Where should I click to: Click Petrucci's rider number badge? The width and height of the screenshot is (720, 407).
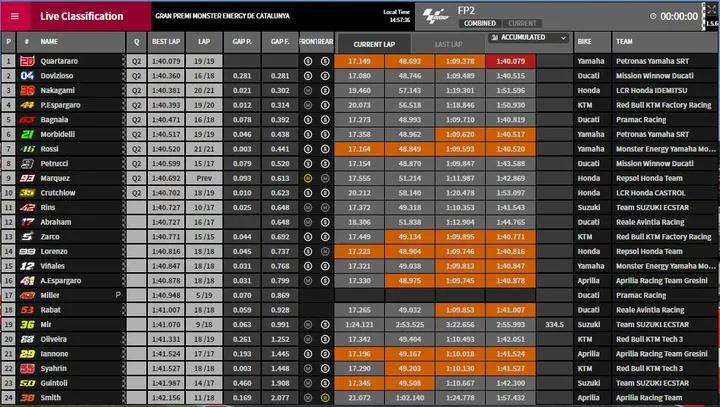27,164
